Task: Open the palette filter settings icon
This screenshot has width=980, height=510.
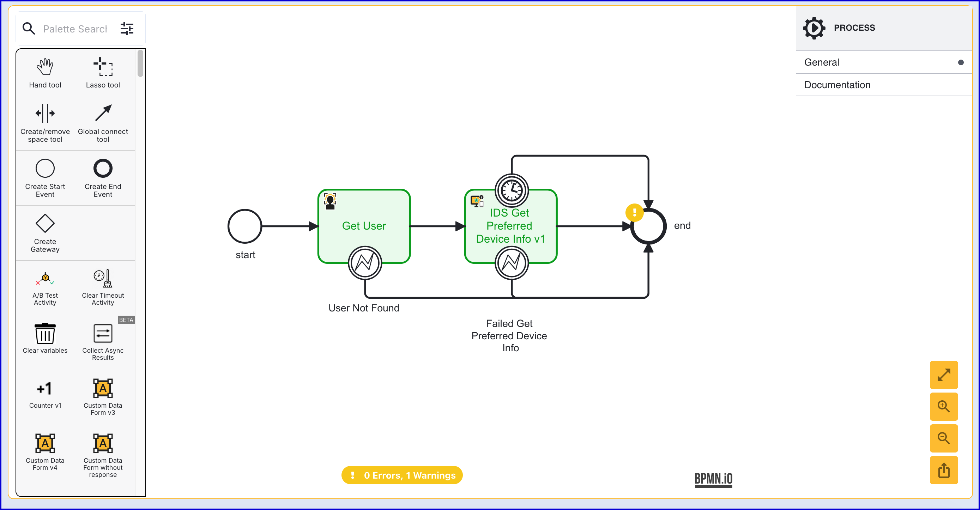Action: pyautogui.click(x=127, y=29)
